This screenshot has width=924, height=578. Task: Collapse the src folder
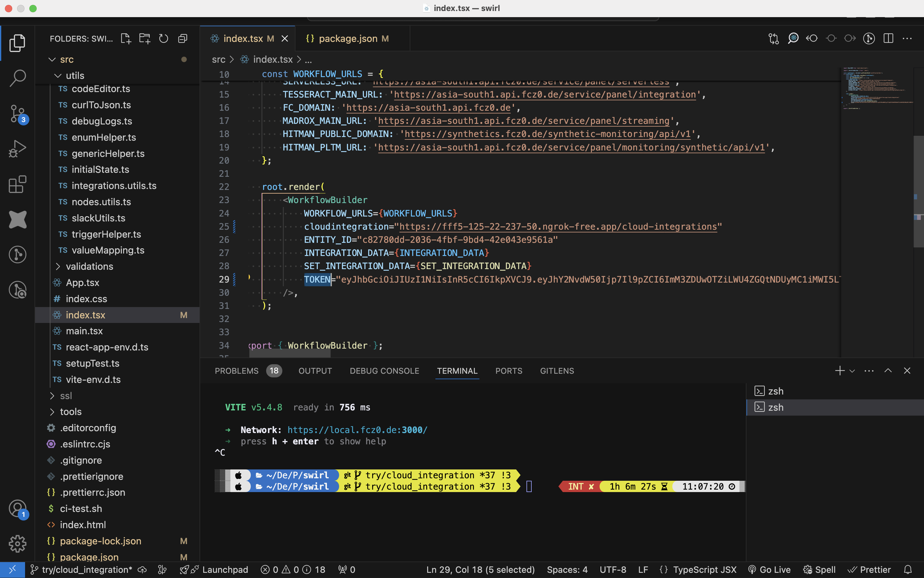point(117,59)
